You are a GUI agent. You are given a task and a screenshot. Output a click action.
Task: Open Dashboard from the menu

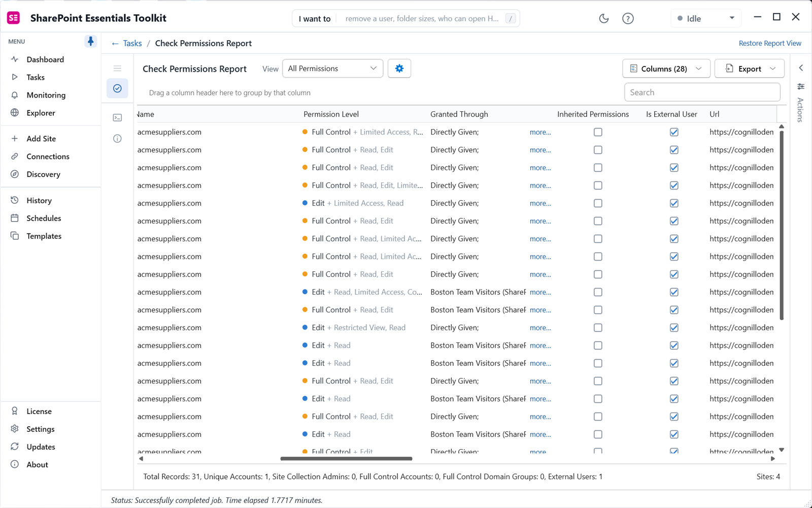45,59
